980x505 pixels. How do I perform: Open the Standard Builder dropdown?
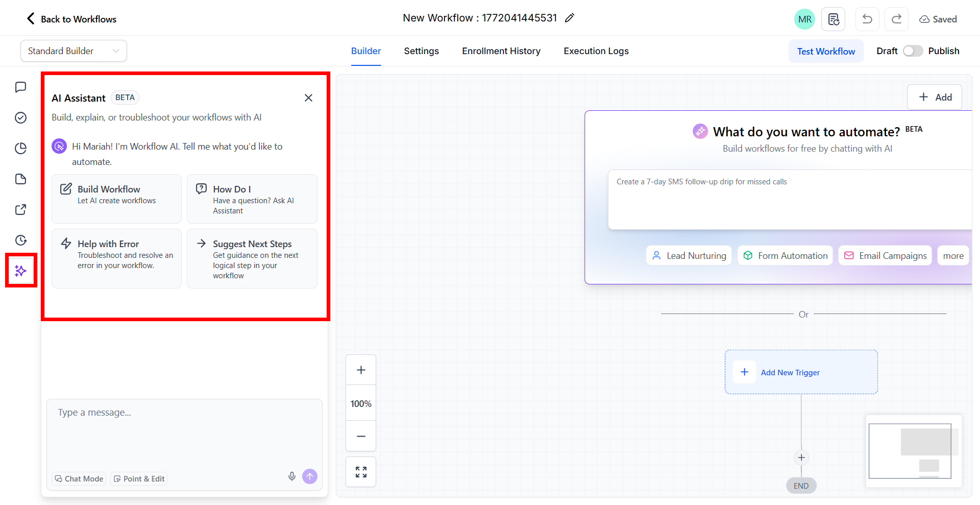coord(73,51)
